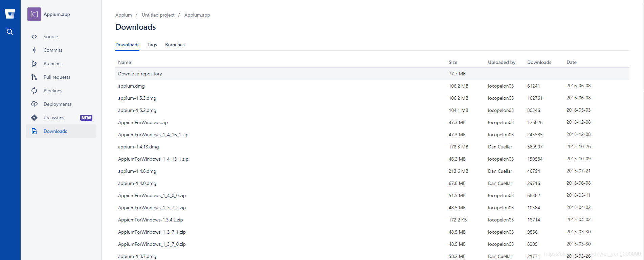This screenshot has width=644, height=260.
Task: Click the 172.2 KB size value
Action: coord(458,220)
